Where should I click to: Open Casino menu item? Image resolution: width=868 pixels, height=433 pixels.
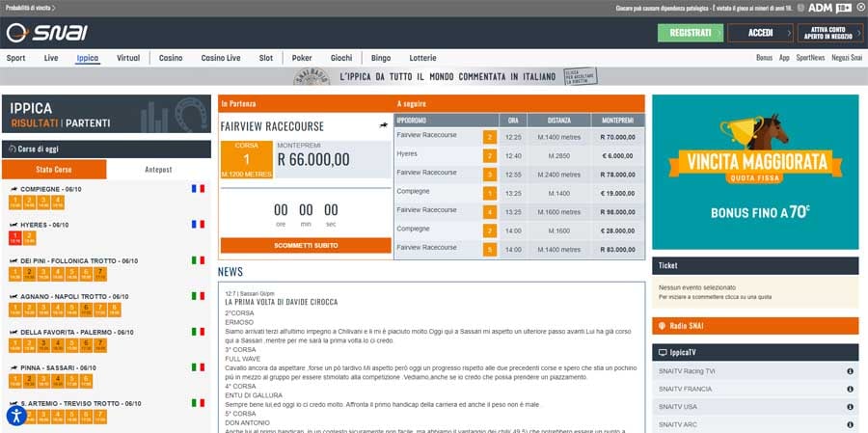pyautogui.click(x=171, y=58)
